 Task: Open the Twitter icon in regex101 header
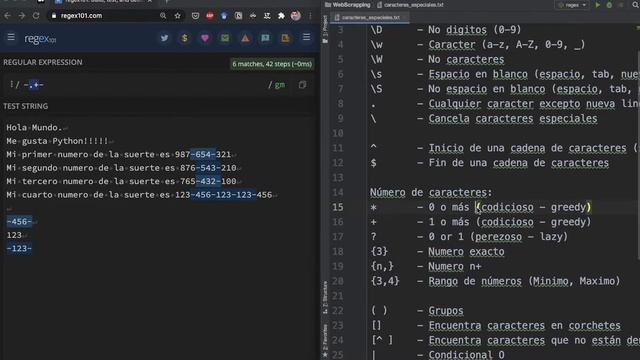point(164,38)
